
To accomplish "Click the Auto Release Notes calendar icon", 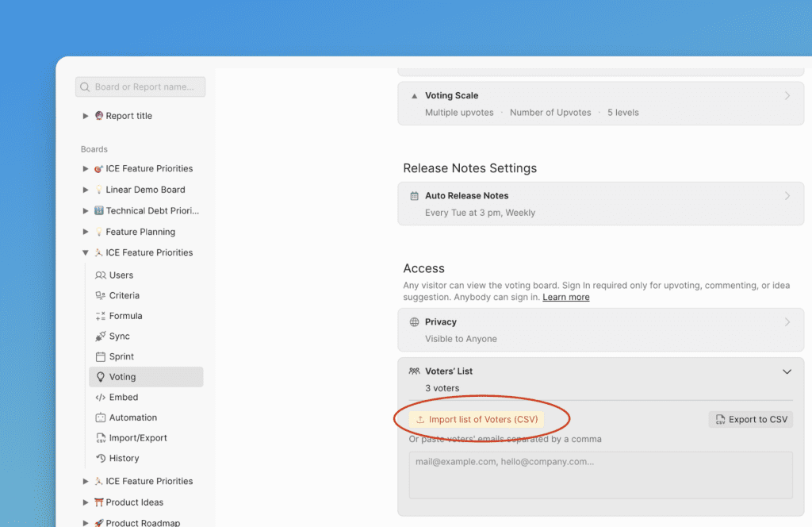I will [416, 195].
